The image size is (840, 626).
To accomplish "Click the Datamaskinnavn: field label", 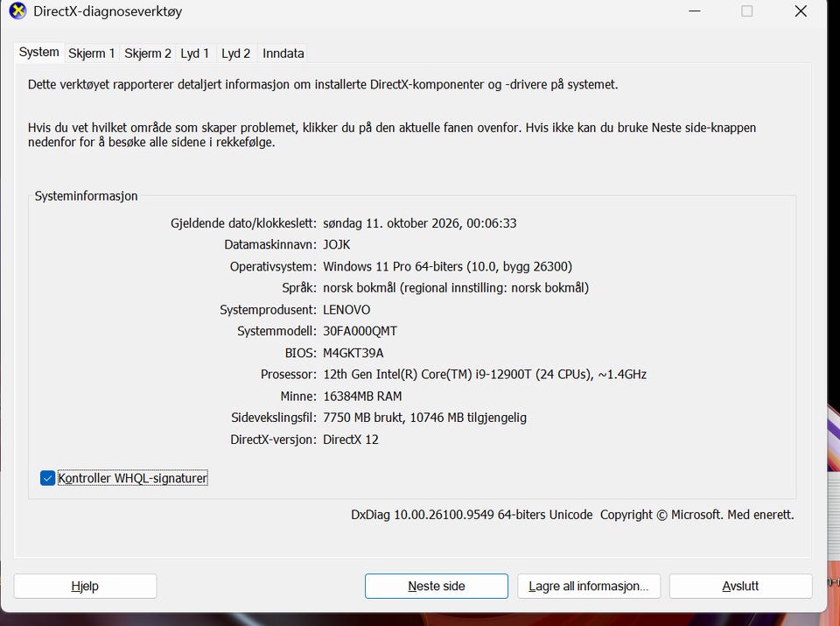I will [270, 245].
